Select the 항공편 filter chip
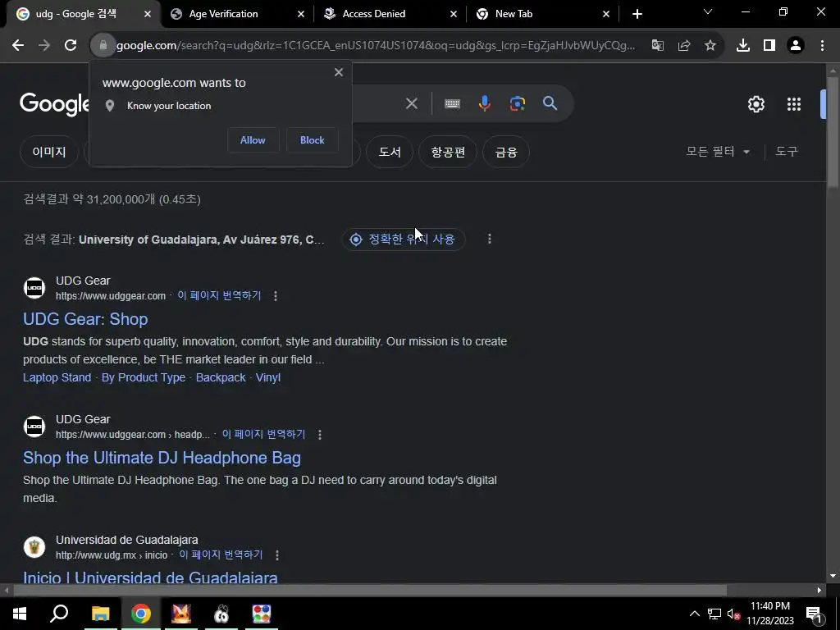The image size is (840, 630). [448, 152]
